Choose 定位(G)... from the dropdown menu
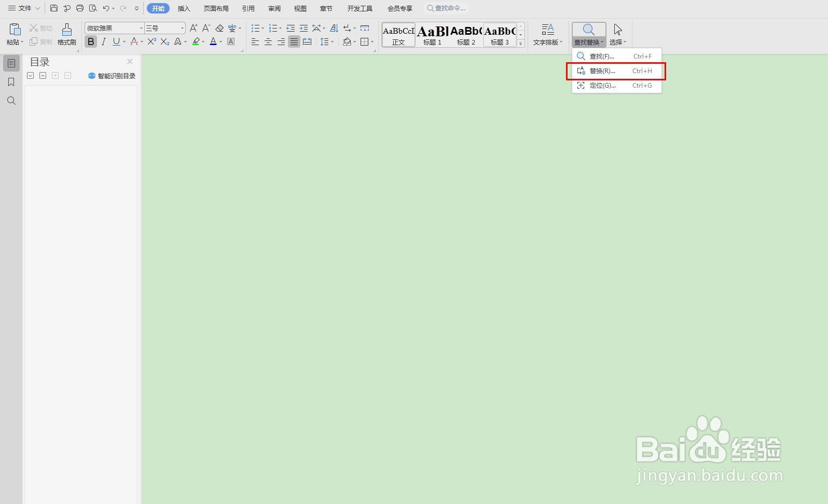Viewport: 828px width, 504px height. click(x=617, y=85)
